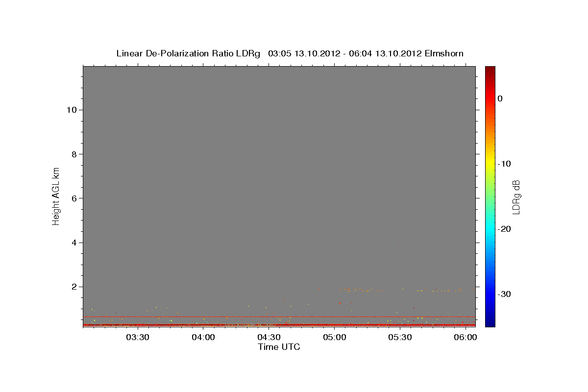
Task: Click the 04:00 time tick label
Action: click(x=203, y=337)
